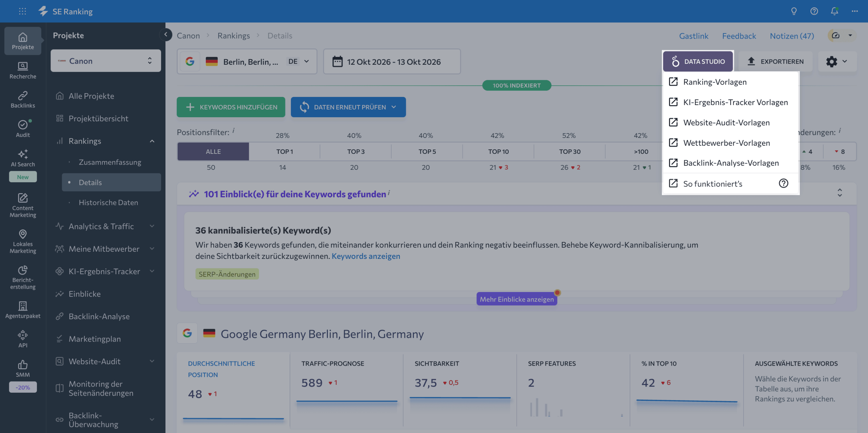Viewport: 868px width, 433px height.
Task: Select the TOP 10 position filter tab
Action: pos(498,151)
